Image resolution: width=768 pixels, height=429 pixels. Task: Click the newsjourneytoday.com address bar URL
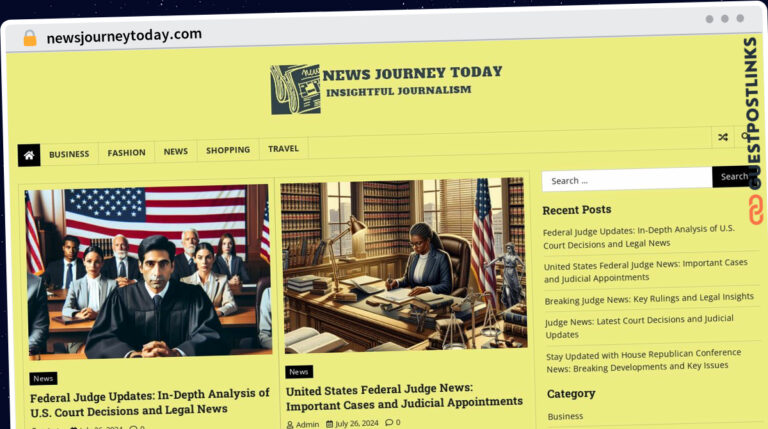point(124,36)
